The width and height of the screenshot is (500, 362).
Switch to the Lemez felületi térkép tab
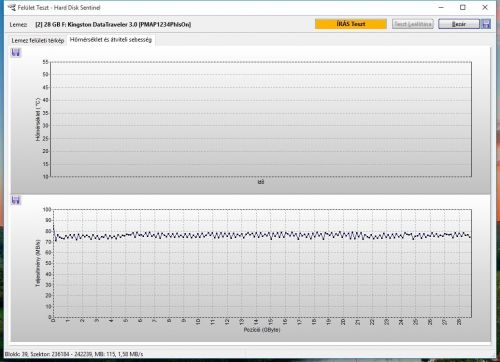[x=38, y=40]
